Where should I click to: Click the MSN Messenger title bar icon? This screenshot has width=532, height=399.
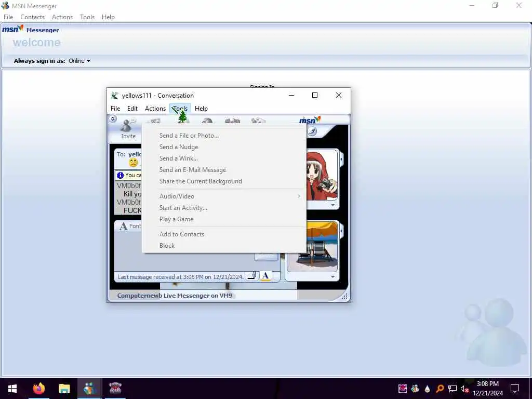pos(5,6)
